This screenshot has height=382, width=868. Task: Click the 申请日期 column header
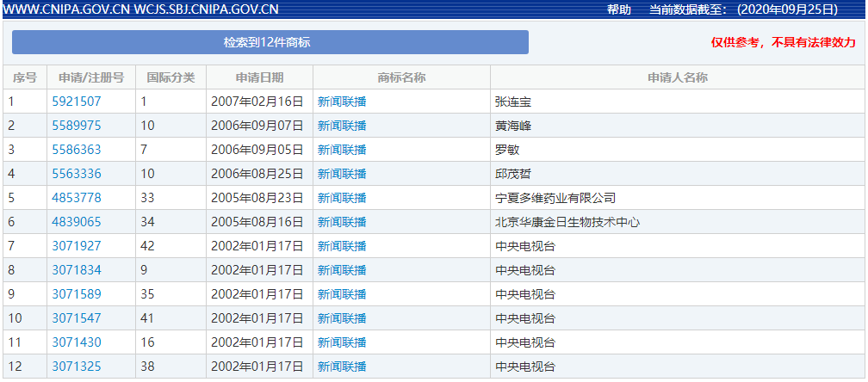(x=260, y=77)
